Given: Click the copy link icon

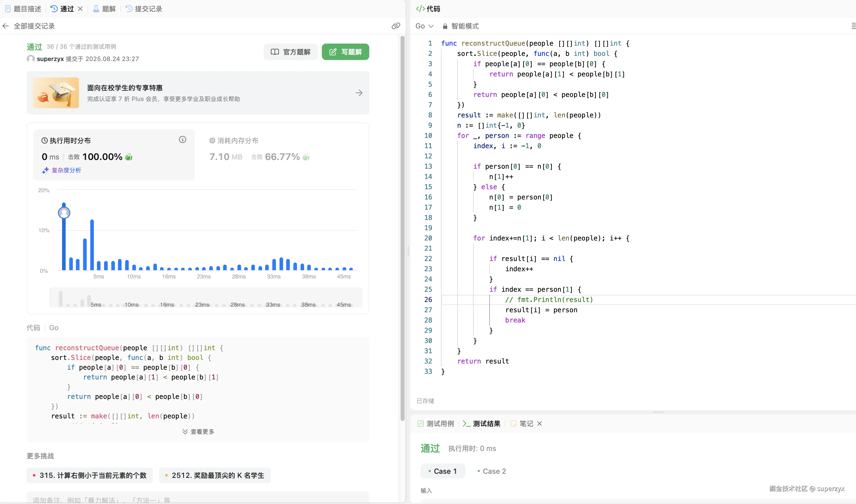Looking at the screenshot, I should (396, 26).
